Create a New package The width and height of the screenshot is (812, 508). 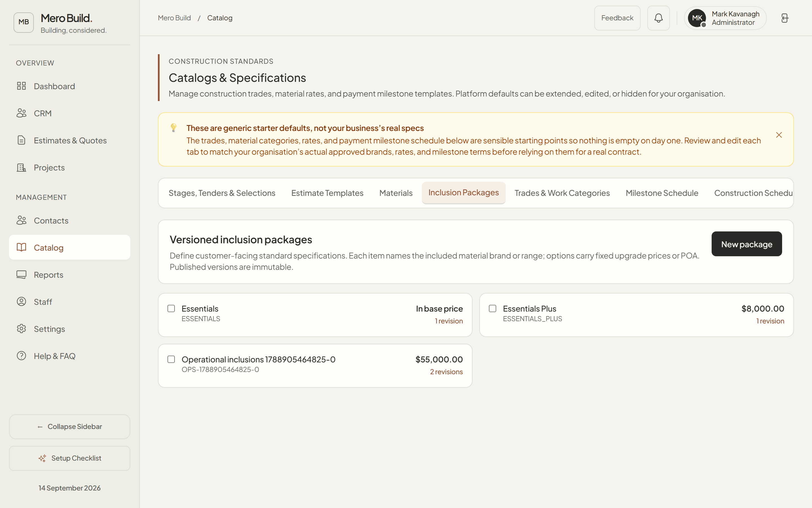[x=747, y=244]
